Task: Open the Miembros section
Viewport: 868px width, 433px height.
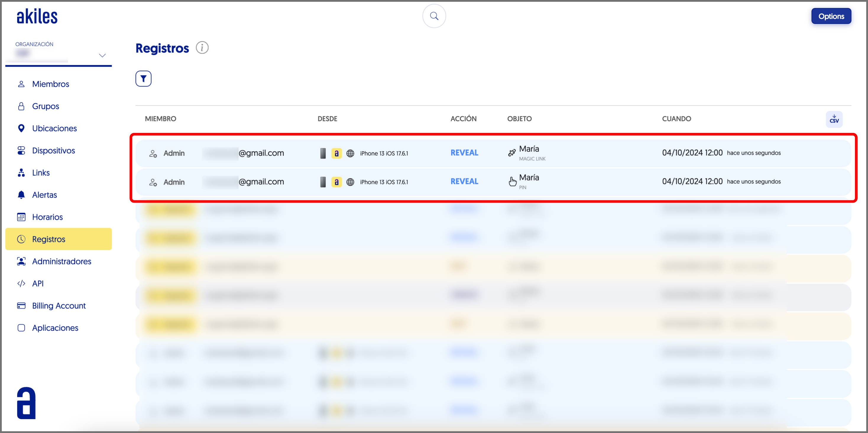Action: coord(51,84)
